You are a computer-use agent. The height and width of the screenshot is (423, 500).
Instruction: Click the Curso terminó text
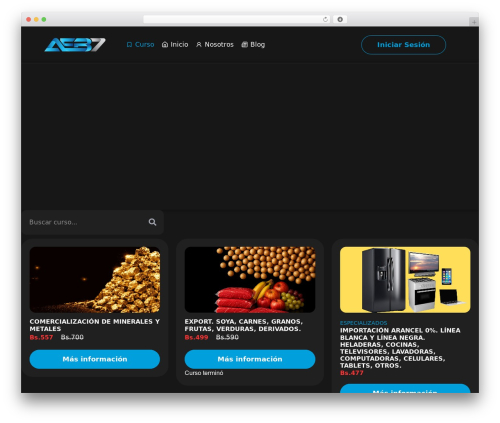click(x=204, y=373)
